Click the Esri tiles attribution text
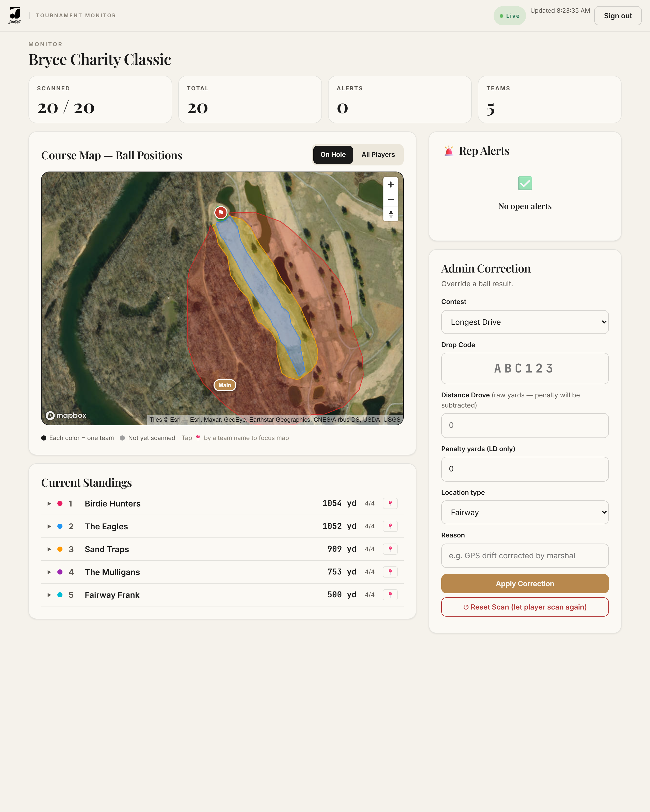The width and height of the screenshot is (650, 812). (275, 419)
